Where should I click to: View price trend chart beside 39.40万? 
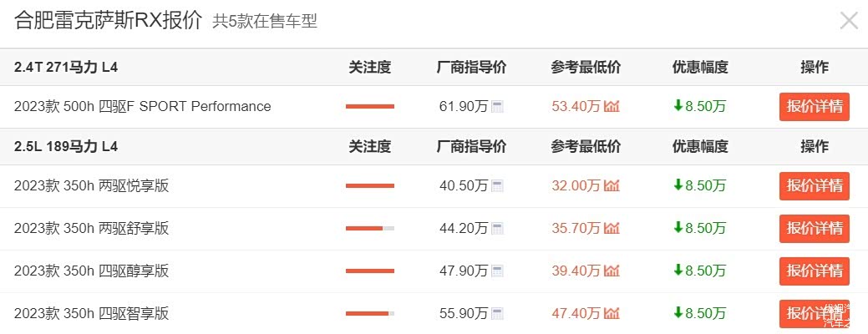612,271
